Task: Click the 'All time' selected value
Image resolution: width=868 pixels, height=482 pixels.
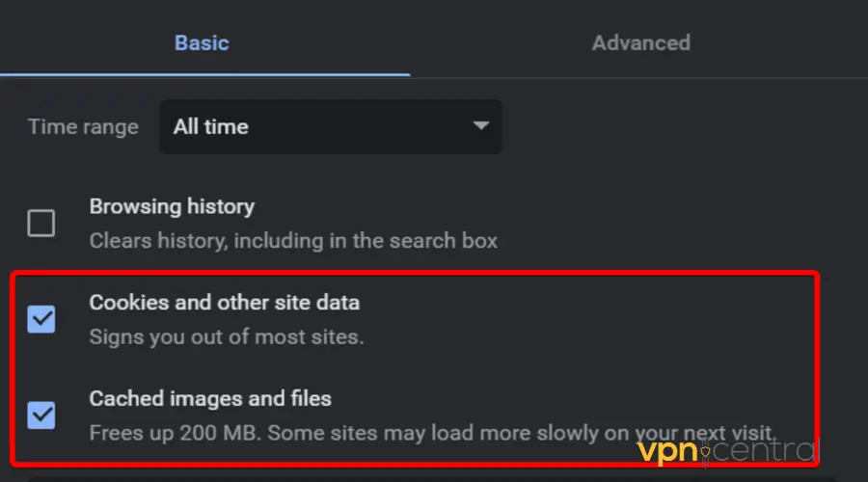Action: click(211, 126)
